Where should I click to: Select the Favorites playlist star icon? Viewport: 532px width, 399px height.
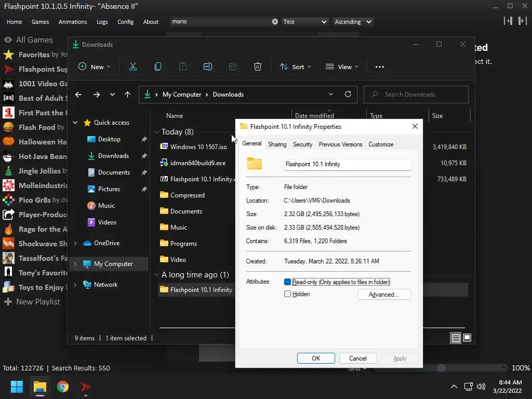(x=8, y=55)
